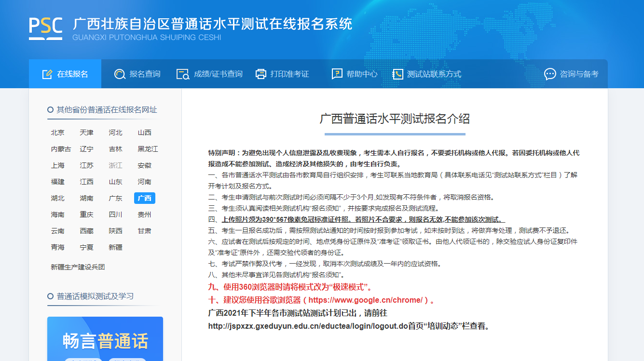Viewport: 644px width, 361px height.
Task: Click the 成绩/证书查询 search icon
Action: point(183,74)
